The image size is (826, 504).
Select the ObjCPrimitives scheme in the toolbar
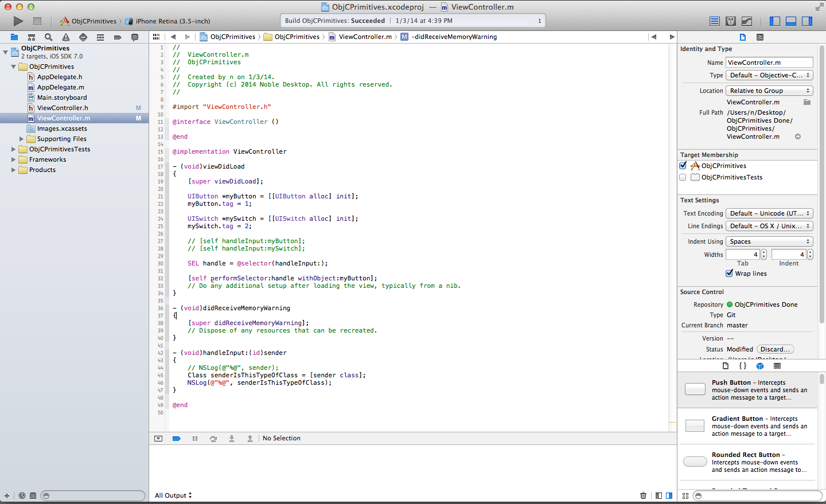tap(88, 21)
